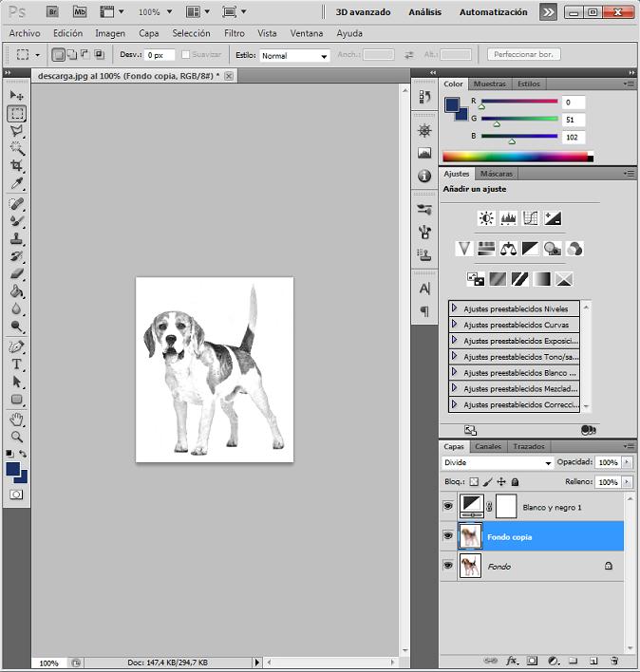Add a Brightness/Contrast adjustment
Screen dimensions: 640x672
[486, 218]
